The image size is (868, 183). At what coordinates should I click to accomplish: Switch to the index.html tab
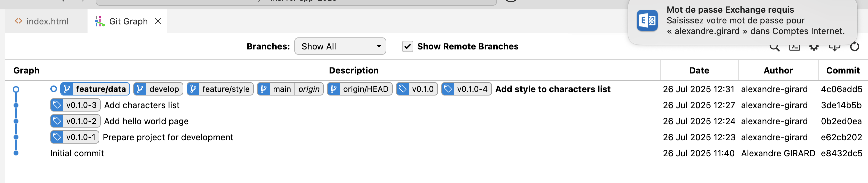(x=42, y=21)
